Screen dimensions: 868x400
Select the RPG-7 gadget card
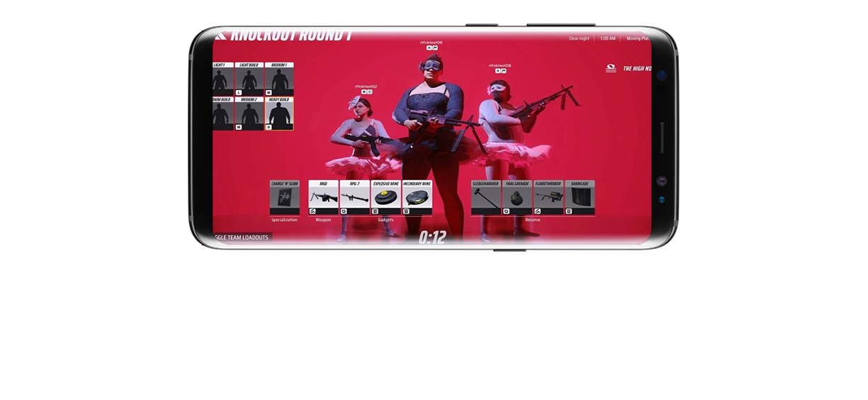(x=354, y=198)
